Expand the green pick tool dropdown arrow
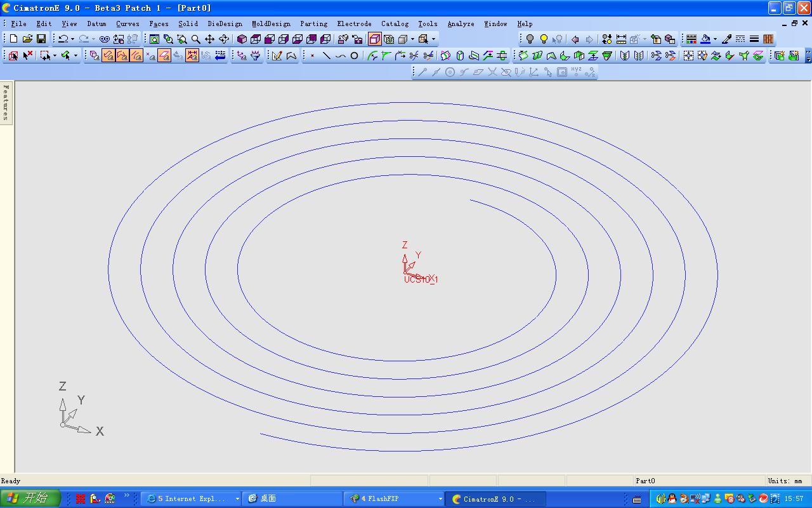The width and height of the screenshot is (812, 508). (x=75, y=56)
